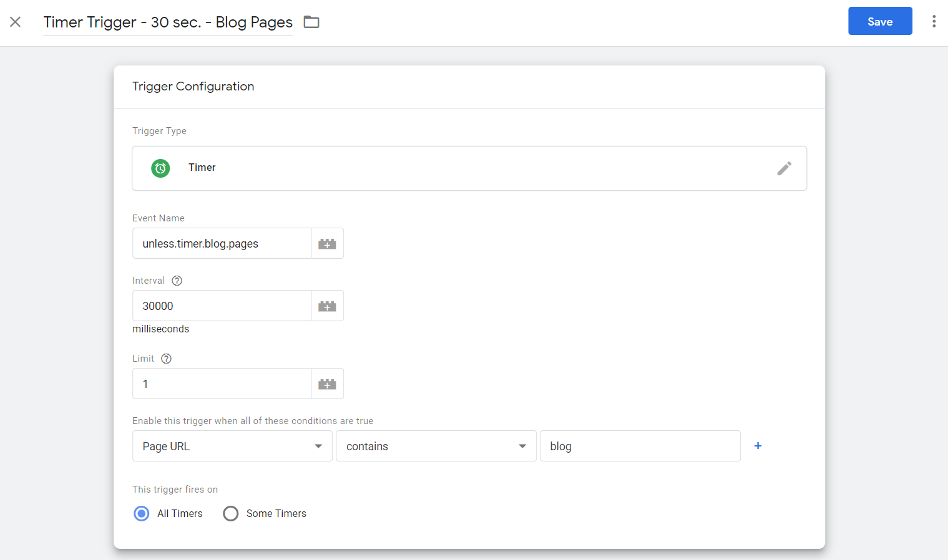Click the Interval value field showing 30000
Viewport: 948px width, 560px height.
click(x=222, y=306)
